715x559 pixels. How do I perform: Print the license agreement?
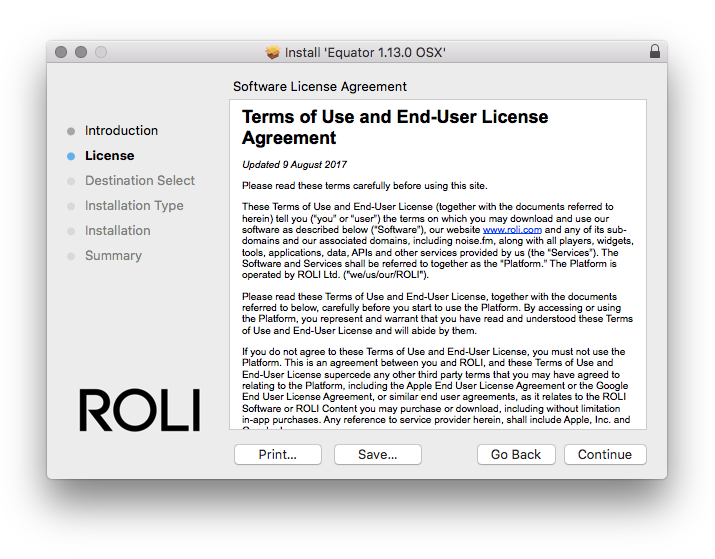278,455
